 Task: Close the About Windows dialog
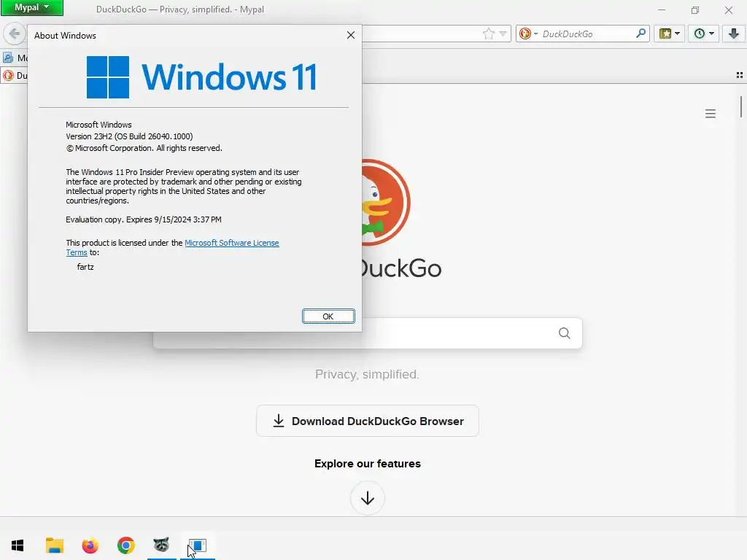(x=351, y=35)
